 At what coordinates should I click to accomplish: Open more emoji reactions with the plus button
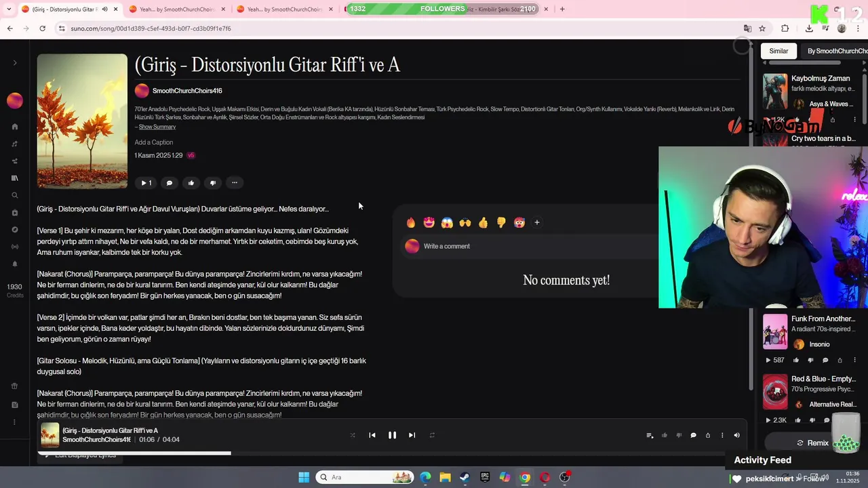537,222
